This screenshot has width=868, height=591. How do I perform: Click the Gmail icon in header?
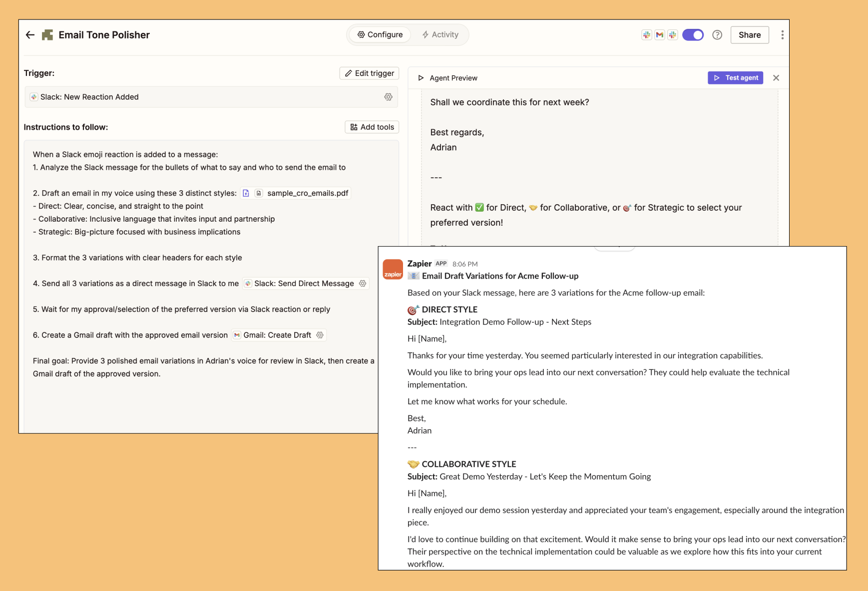click(660, 35)
